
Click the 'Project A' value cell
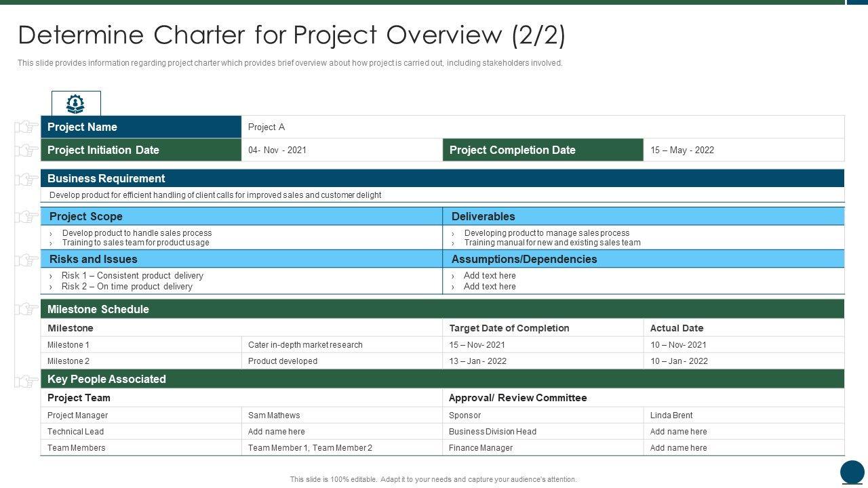coord(543,127)
